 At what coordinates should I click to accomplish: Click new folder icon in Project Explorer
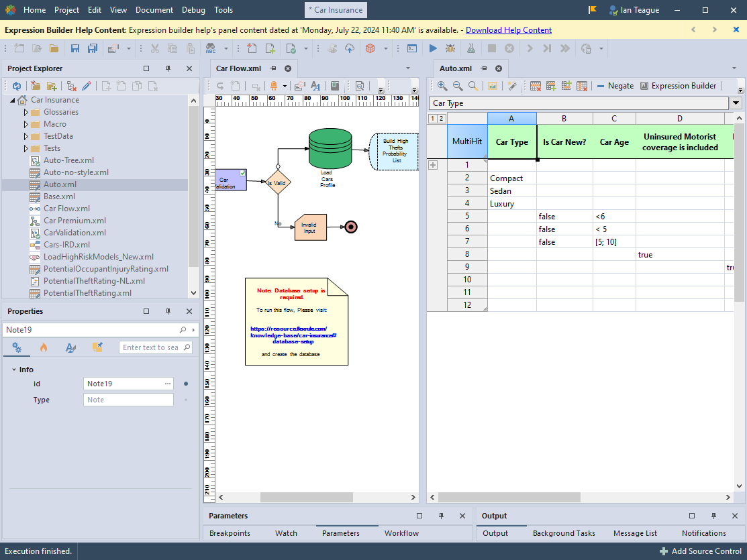[x=36, y=86]
